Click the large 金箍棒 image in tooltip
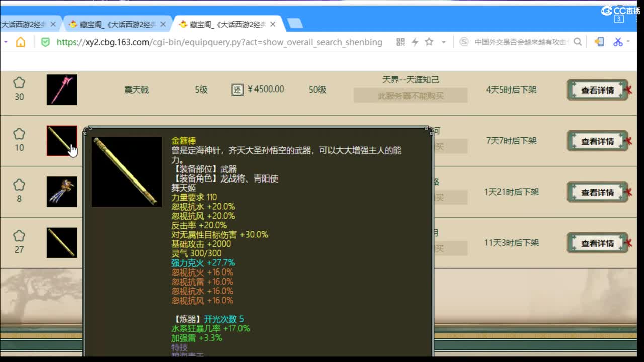 coord(126,171)
